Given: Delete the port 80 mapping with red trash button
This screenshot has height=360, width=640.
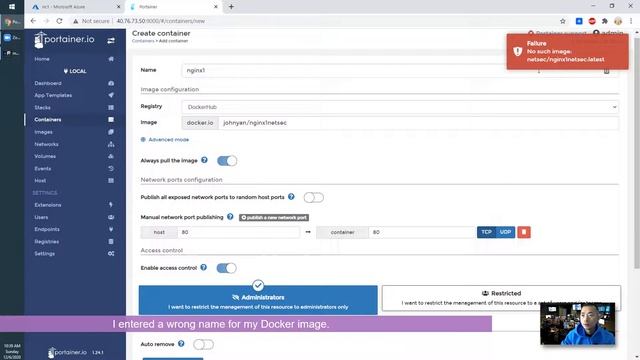Looking at the screenshot, I should 524,232.
